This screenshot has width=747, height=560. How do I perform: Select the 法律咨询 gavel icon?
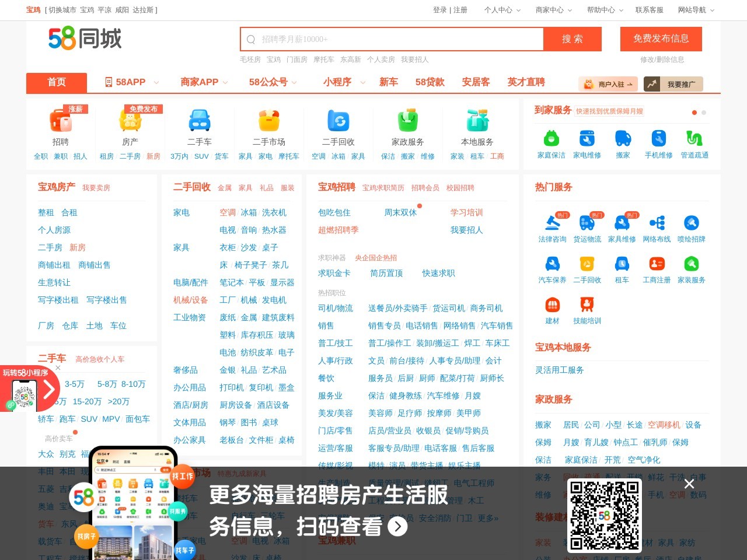click(552, 222)
